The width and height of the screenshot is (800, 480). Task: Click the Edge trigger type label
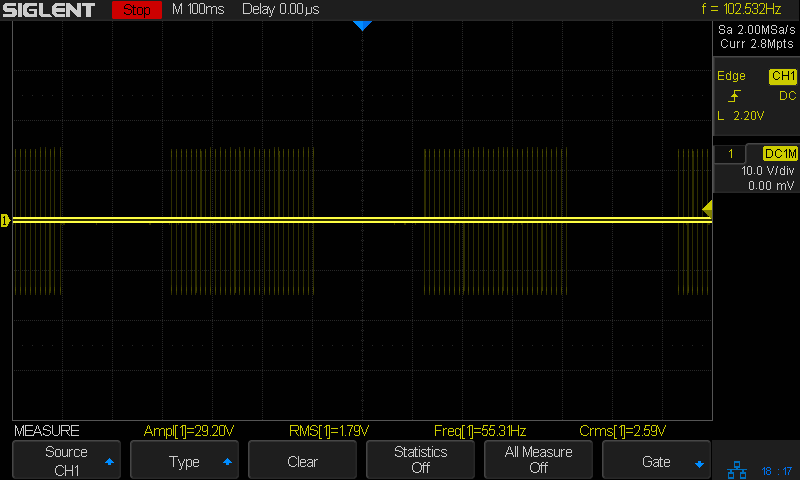731,76
